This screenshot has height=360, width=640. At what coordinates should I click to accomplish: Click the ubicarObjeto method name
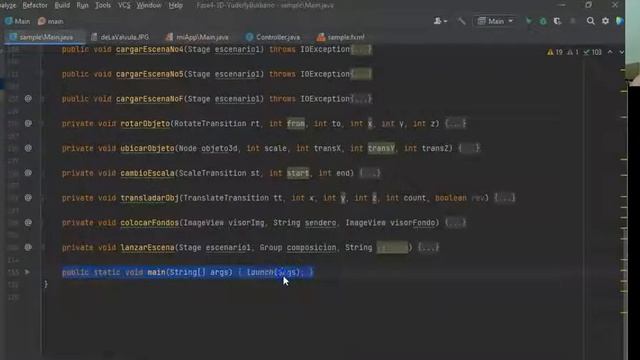[x=147, y=149]
